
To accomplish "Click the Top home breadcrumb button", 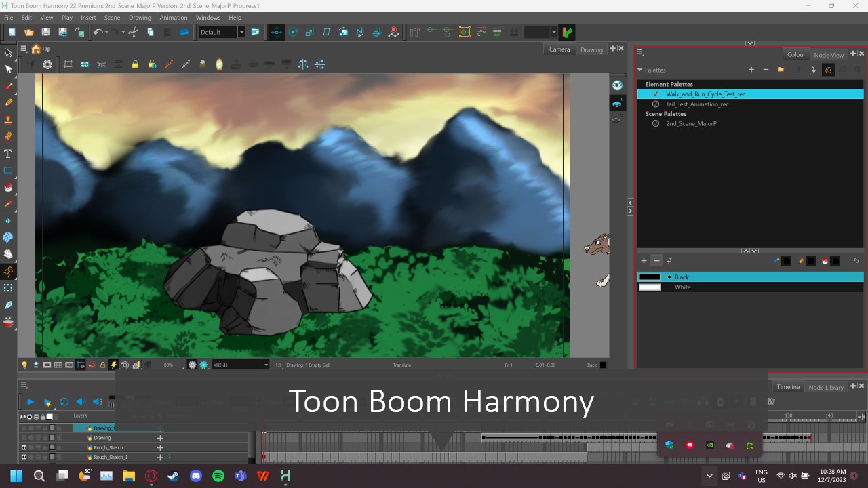I will [41, 49].
